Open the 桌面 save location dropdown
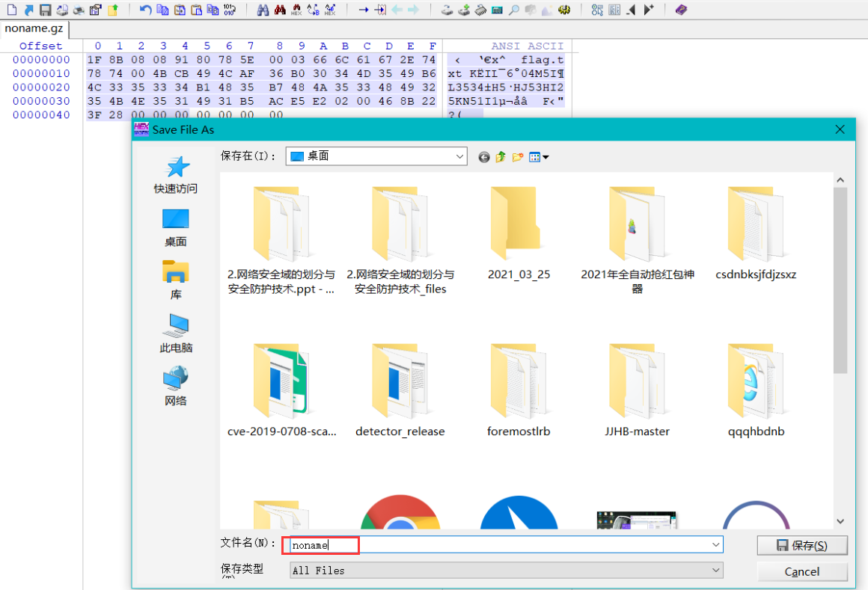The width and height of the screenshot is (868, 590). [459, 156]
